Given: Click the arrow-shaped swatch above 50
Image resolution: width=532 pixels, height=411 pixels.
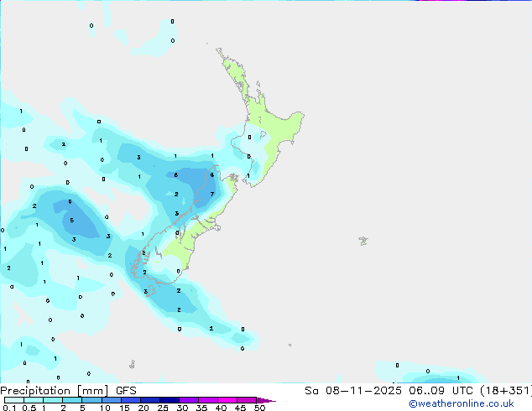Looking at the screenshot, I should (x=266, y=400).
